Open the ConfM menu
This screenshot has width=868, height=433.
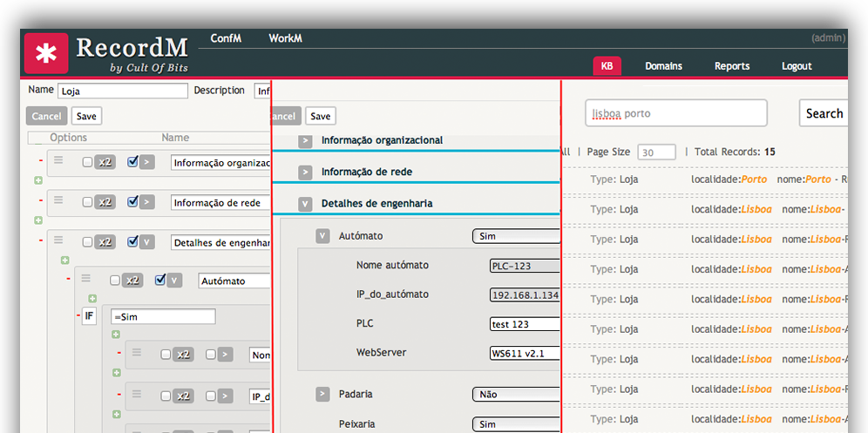pyautogui.click(x=226, y=38)
